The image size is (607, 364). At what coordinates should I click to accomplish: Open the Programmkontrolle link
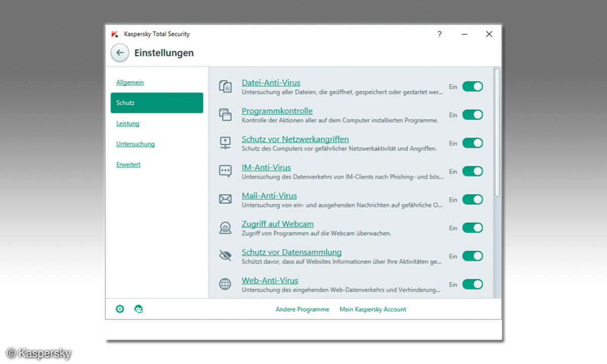277,111
